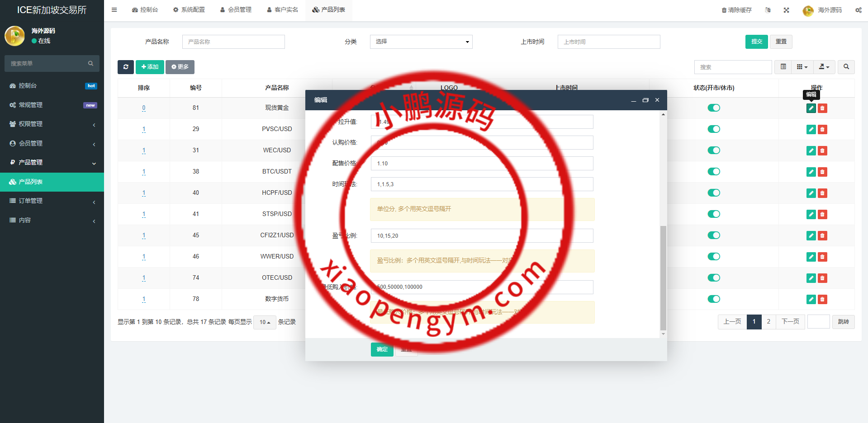Toggle table view with the list icon
Screen dimensions: 868x423
783,67
